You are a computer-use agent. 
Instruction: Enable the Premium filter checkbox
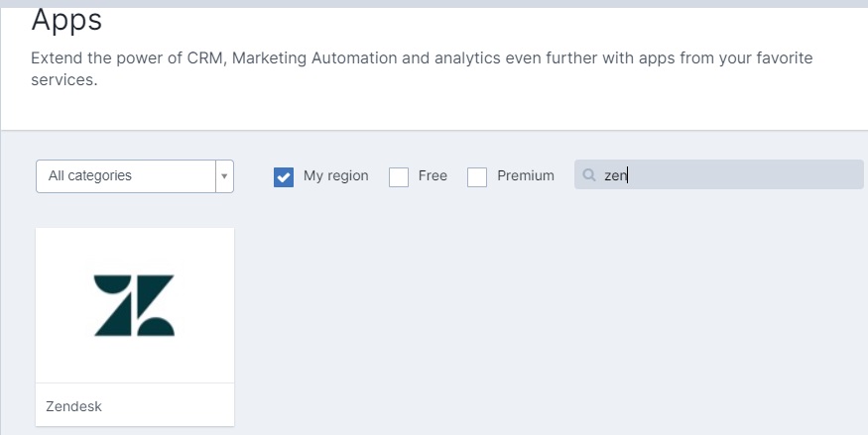(477, 177)
